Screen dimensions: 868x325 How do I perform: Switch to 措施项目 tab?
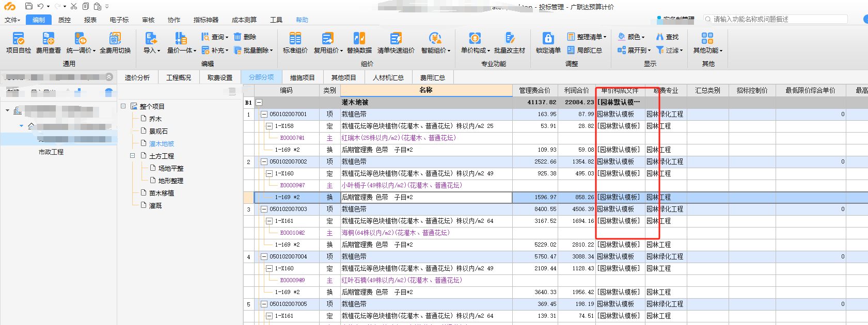pos(303,77)
